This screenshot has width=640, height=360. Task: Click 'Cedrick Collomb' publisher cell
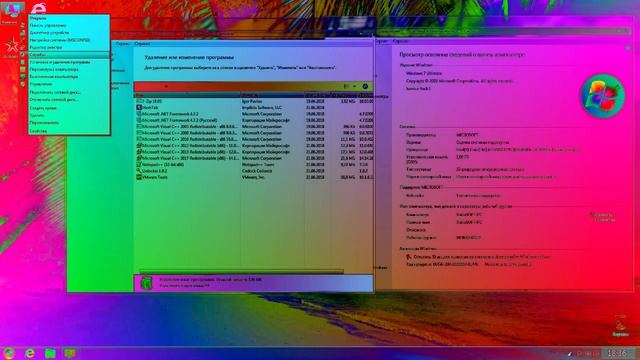(x=257, y=171)
